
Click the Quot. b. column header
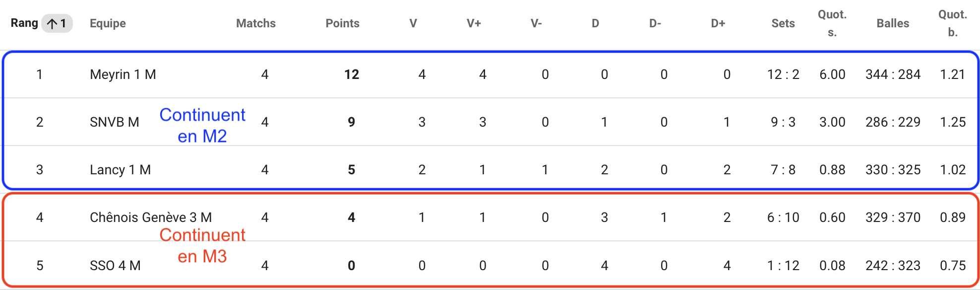tap(953, 23)
